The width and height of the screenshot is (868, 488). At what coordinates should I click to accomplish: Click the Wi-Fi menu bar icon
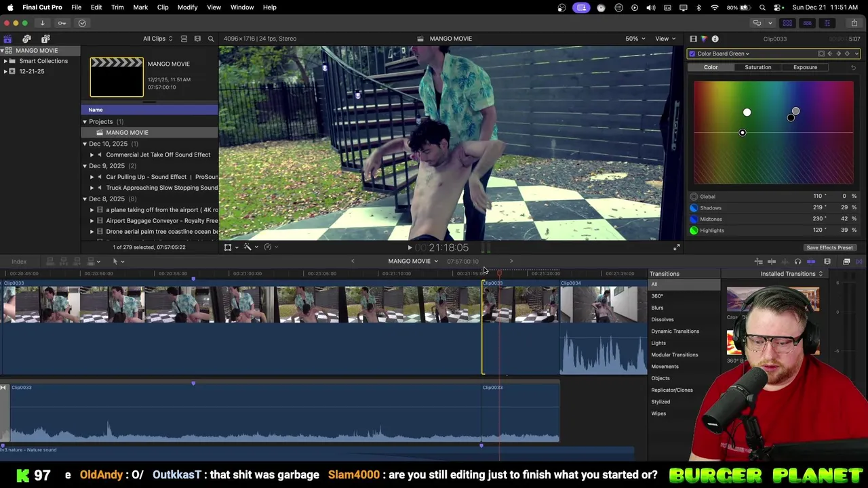click(x=715, y=7)
